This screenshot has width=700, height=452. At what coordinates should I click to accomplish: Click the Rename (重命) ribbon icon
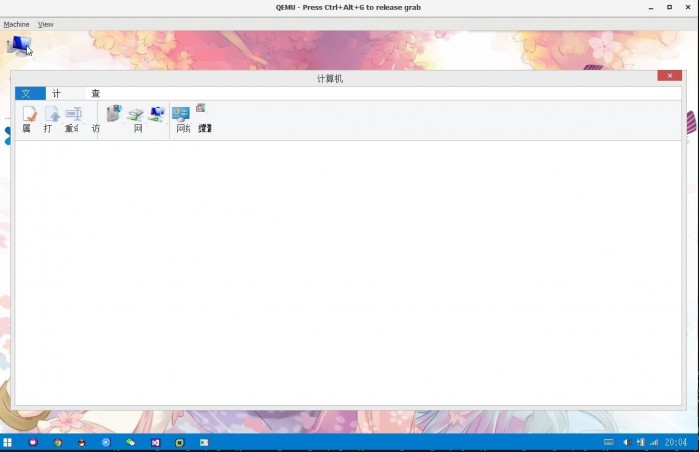click(x=72, y=115)
